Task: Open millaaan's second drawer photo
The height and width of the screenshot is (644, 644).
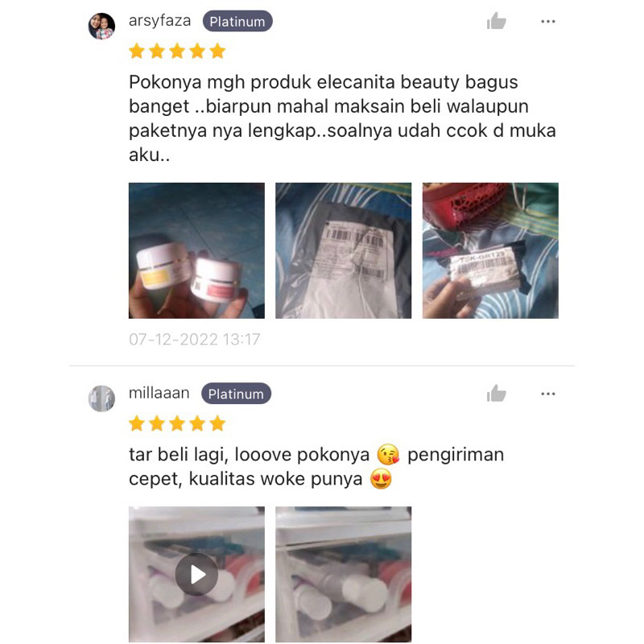Action: [344, 574]
